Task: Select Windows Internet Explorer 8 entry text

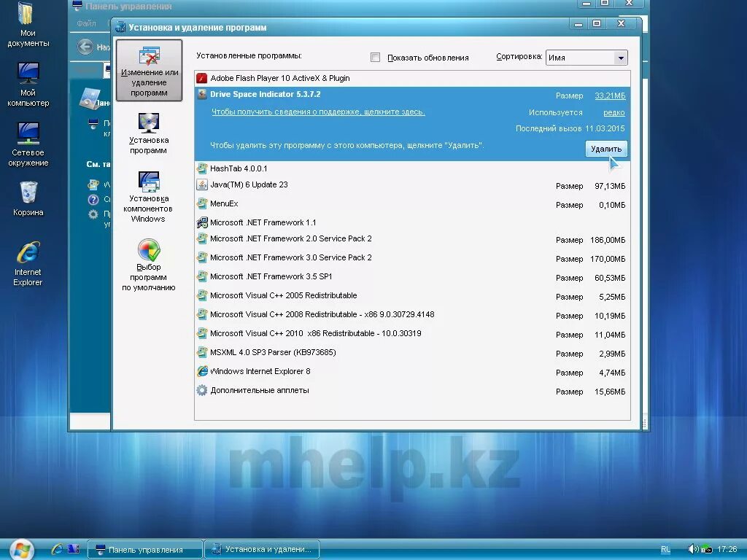Action: 260,371
